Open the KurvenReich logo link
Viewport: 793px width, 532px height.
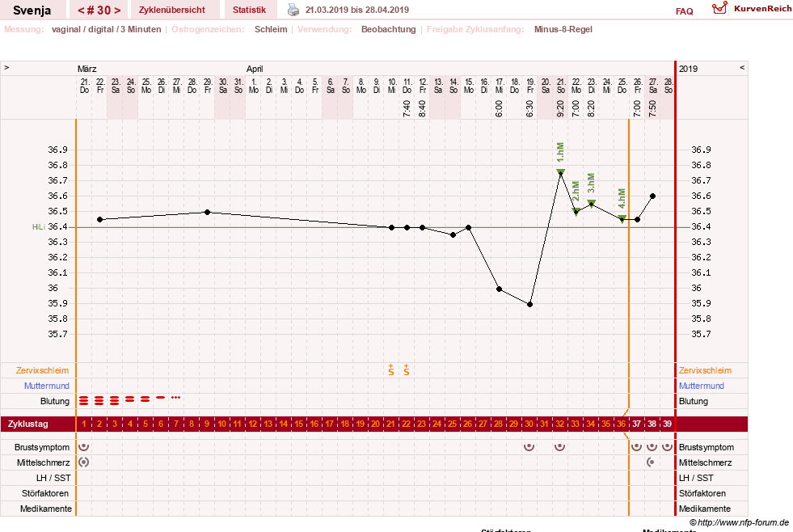click(752, 9)
